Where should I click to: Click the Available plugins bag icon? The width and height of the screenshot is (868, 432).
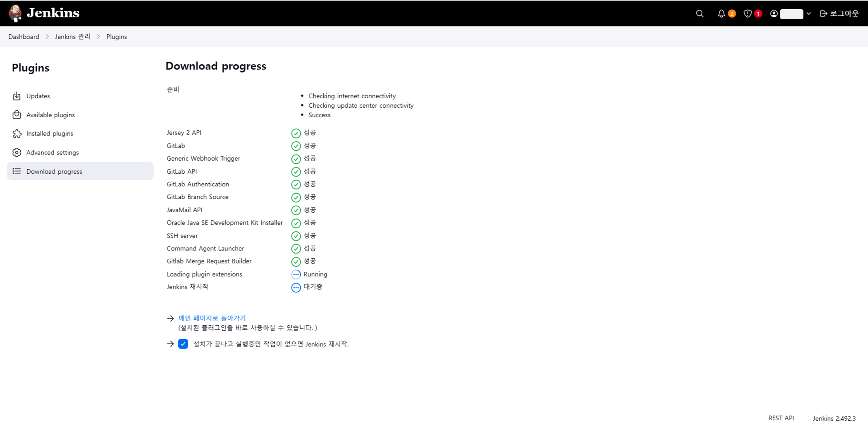[x=17, y=115]
